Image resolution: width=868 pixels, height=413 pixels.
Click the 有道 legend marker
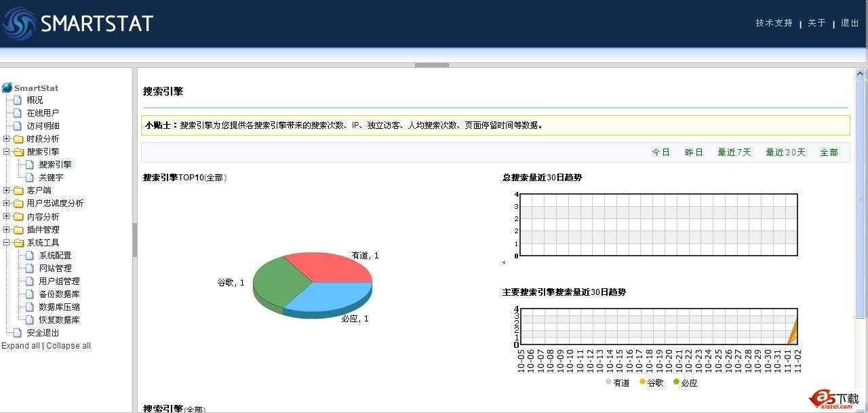tap(608, 382)
